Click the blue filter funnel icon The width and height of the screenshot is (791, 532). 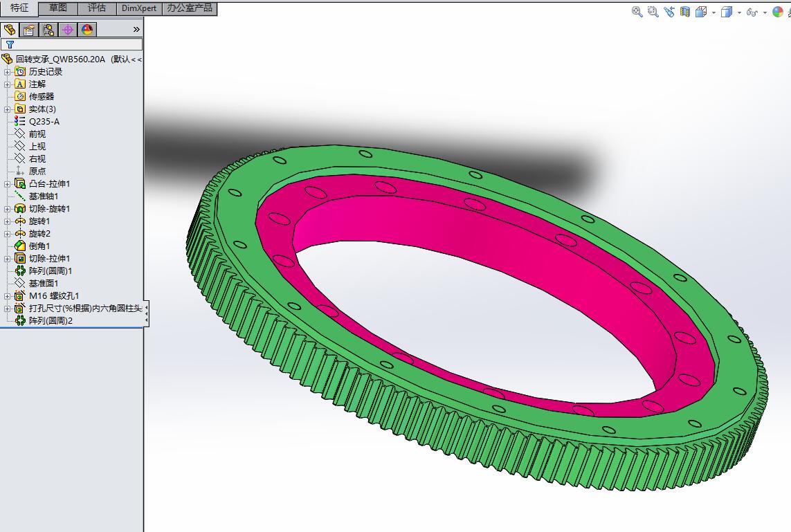click(x=10, y=44)
